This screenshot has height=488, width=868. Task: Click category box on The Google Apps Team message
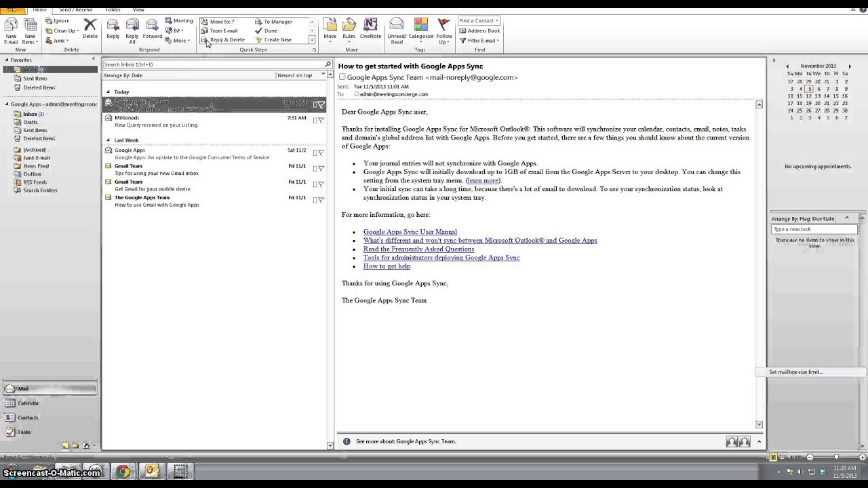click(315, 200)
